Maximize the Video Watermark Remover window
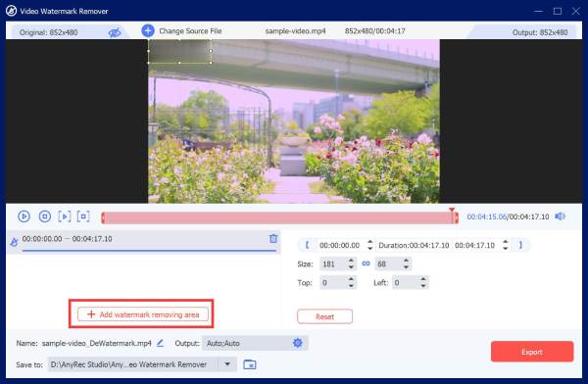This screenshot has height=384, width=588. click(x=558, y=11)
